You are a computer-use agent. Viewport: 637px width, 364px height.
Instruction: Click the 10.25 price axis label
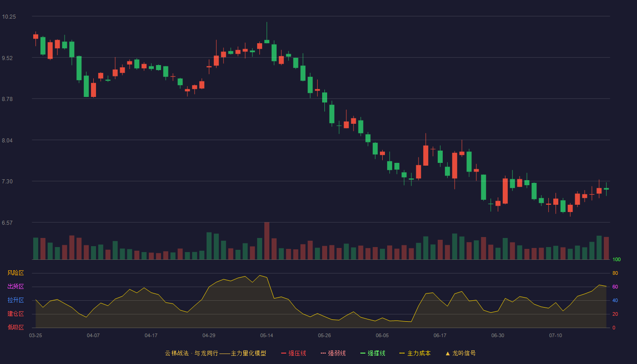point(9,16)
